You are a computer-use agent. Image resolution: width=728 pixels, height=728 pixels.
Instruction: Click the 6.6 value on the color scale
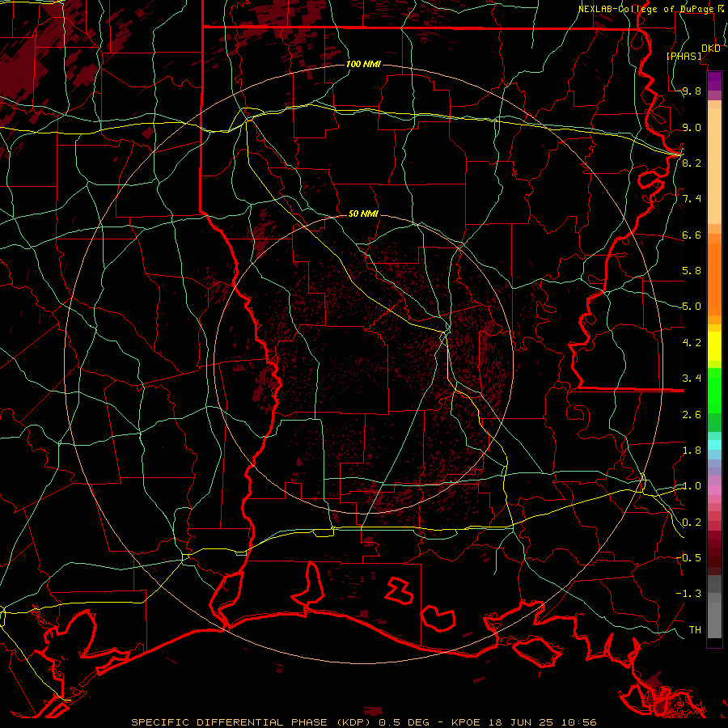[x=692, y=235]
